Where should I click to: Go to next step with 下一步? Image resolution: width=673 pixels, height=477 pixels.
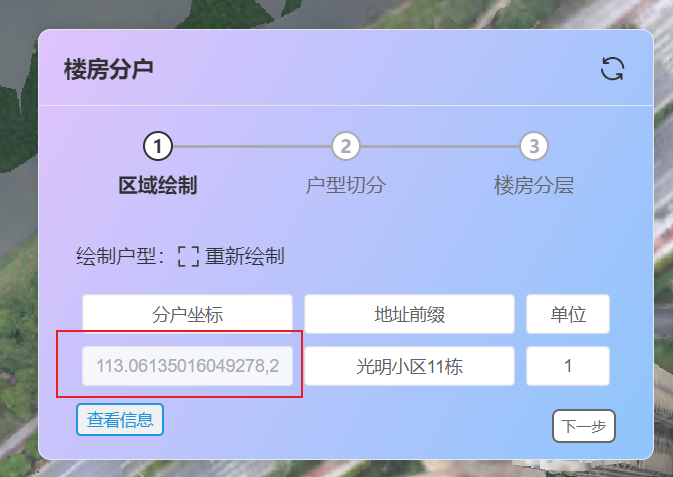pyautogui.click(x=584, y=426)
